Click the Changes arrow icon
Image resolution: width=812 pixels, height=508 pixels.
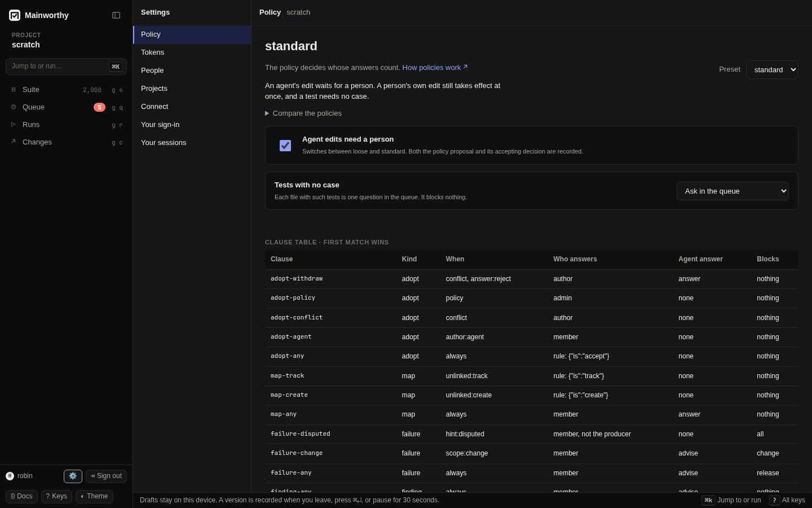pos(14,142)
